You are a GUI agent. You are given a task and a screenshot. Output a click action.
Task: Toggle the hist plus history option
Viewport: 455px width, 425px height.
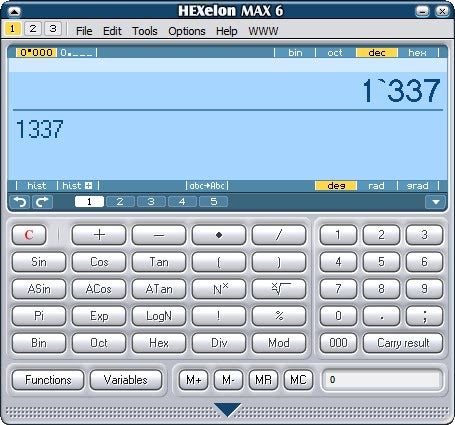coord(77,186)
